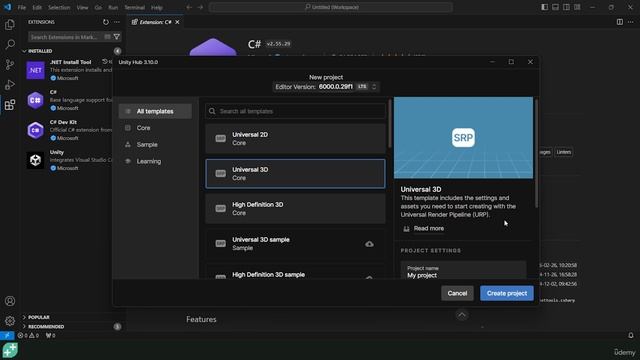Image resolution: width=640 pixels, height=360 pixels.
Task: Open the Extensions panel more actions menu
Action: click(x=117, y=22)
